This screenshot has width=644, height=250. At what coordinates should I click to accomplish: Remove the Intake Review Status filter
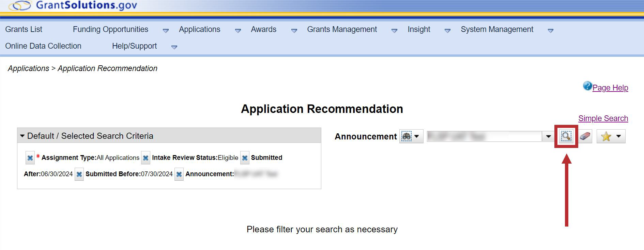145,158
